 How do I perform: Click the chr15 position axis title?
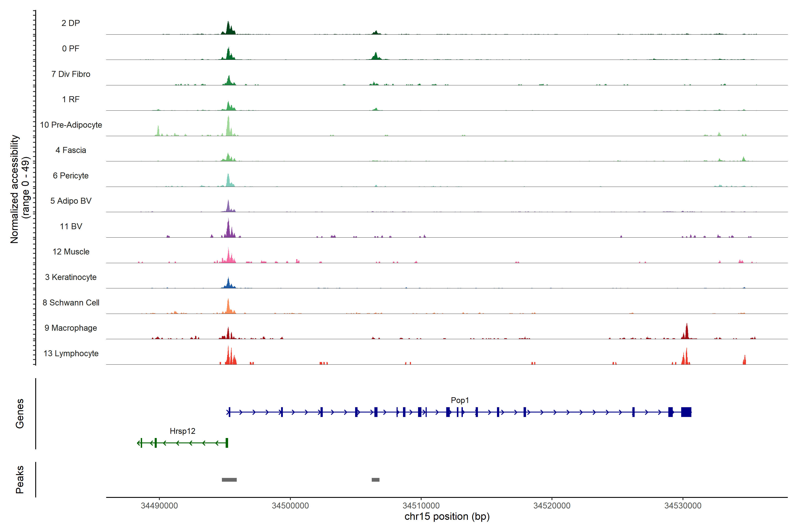[447, 517]
